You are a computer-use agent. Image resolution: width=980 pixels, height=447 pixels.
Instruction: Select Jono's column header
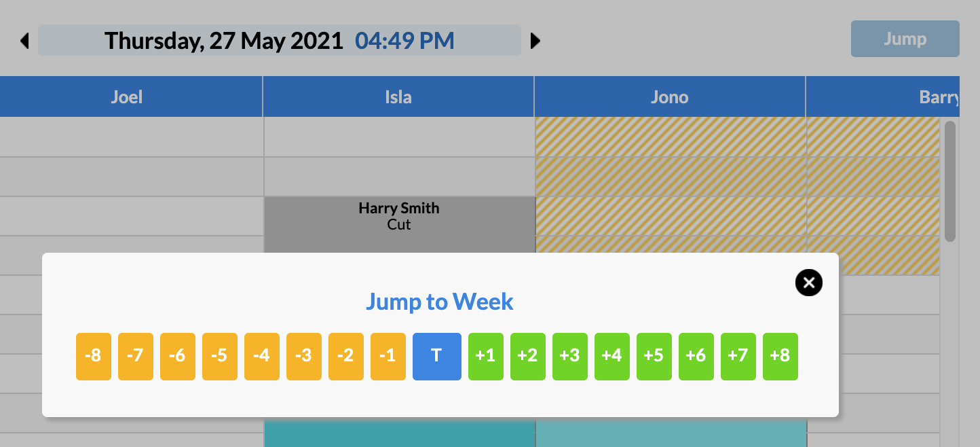click(x=669, y=96)
